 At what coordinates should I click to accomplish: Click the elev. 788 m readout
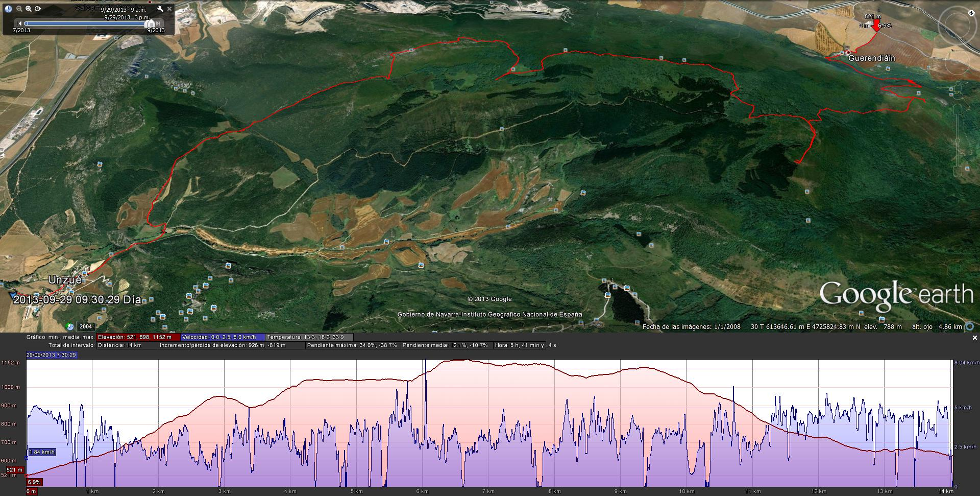[x=883, y=326]
